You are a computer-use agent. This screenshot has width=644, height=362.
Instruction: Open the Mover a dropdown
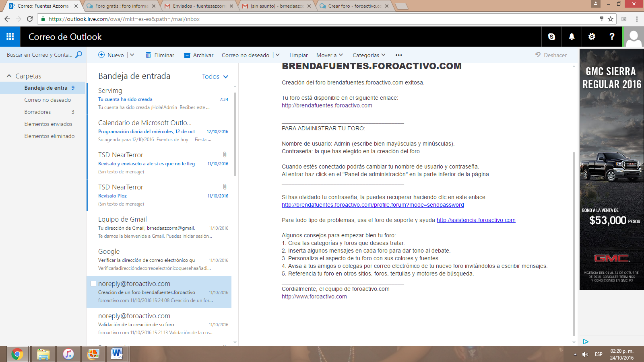pyautogui.click(x=330, y=55)
